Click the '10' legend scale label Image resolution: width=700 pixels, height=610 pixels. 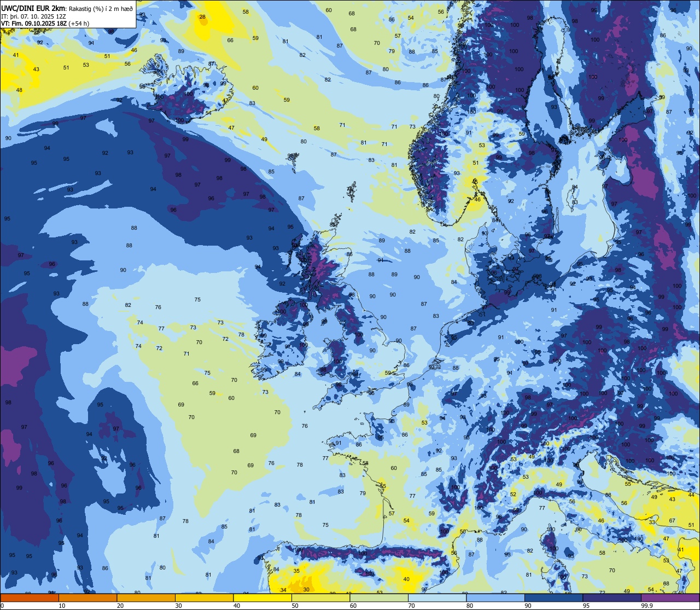point(62,605)
